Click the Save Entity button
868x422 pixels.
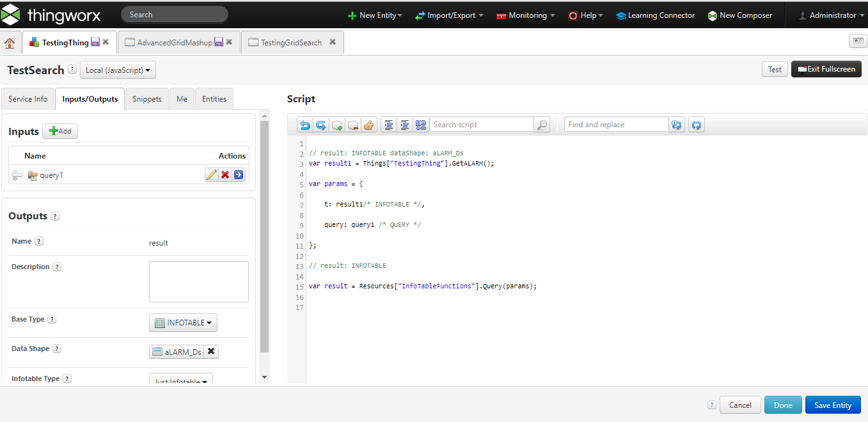tap(833, 405)
